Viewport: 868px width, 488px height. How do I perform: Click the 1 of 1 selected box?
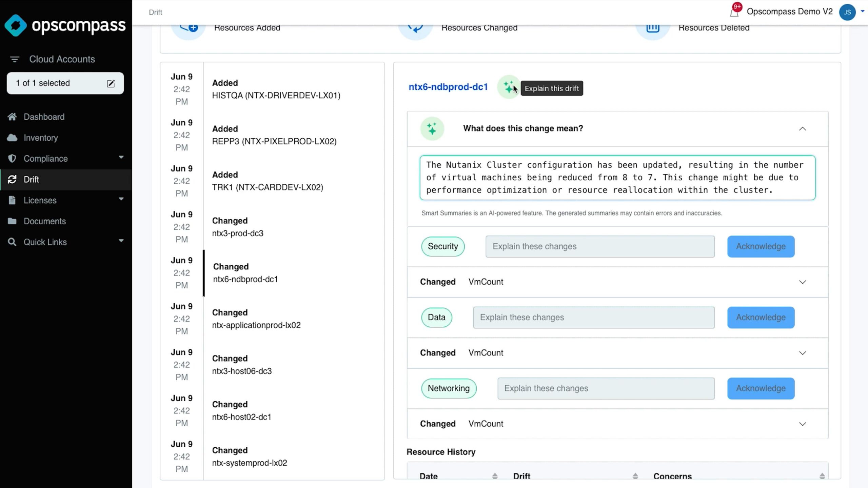[65, 83]
